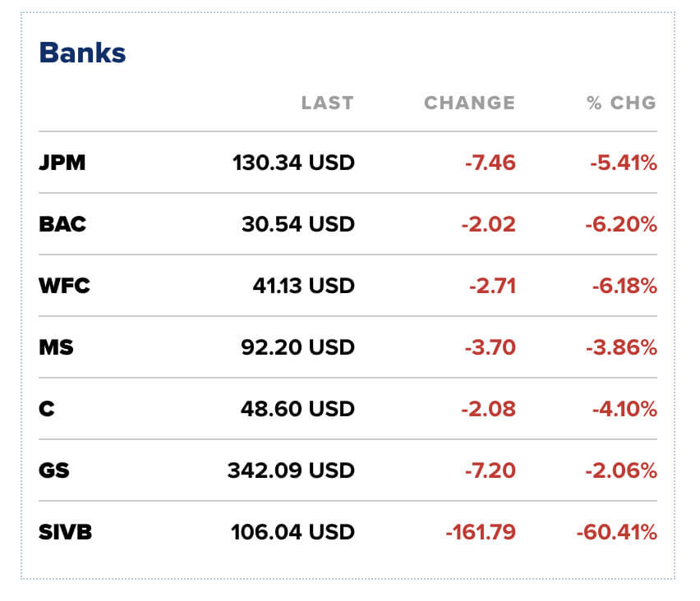Open the JPM ticker link
700x601 pixels.
pos(62,163)
